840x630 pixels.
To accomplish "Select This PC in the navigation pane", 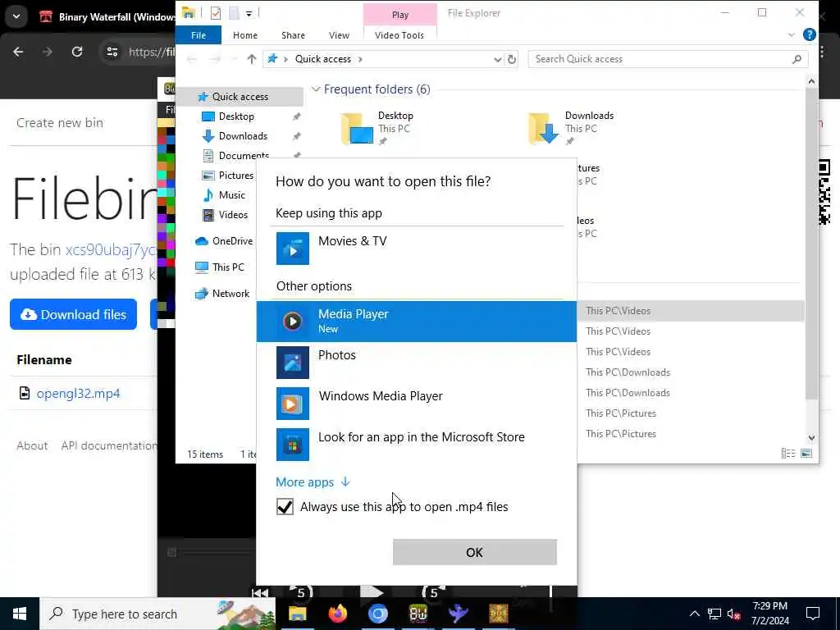I will pos(228,267).
